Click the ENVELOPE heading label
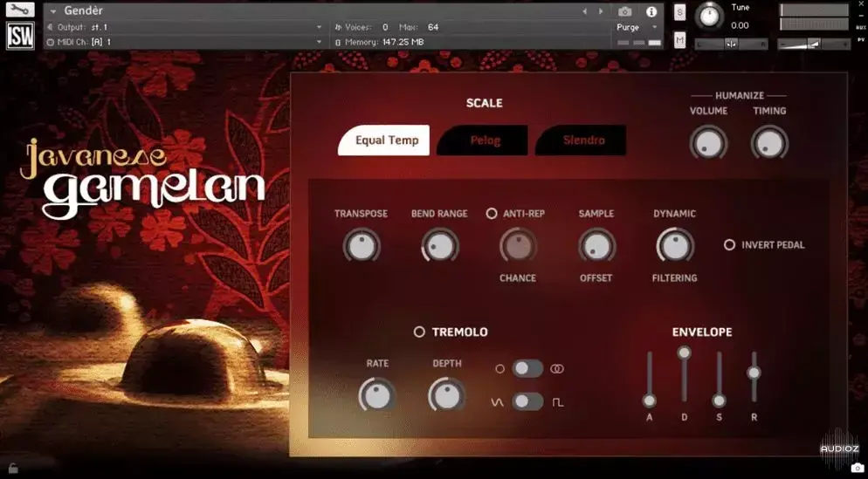 [x=702, y=332]
